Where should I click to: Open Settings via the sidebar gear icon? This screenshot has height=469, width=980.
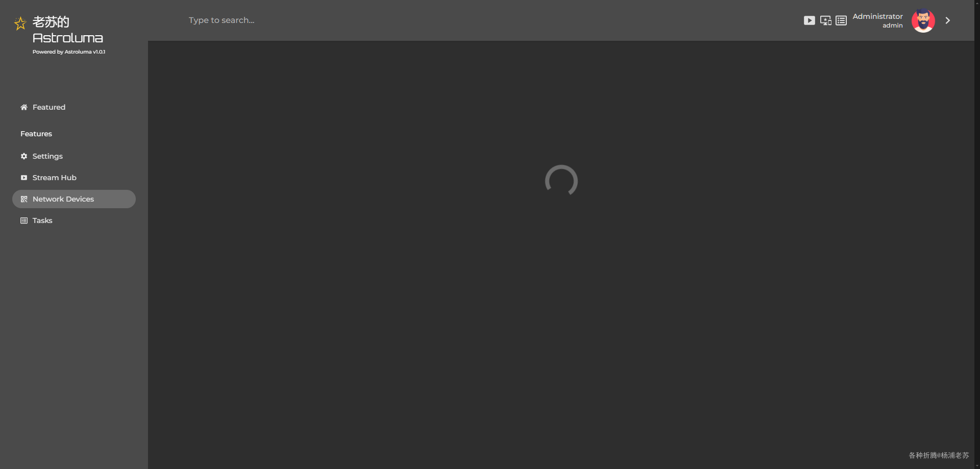pyautogui.click(x=24, y=156)
